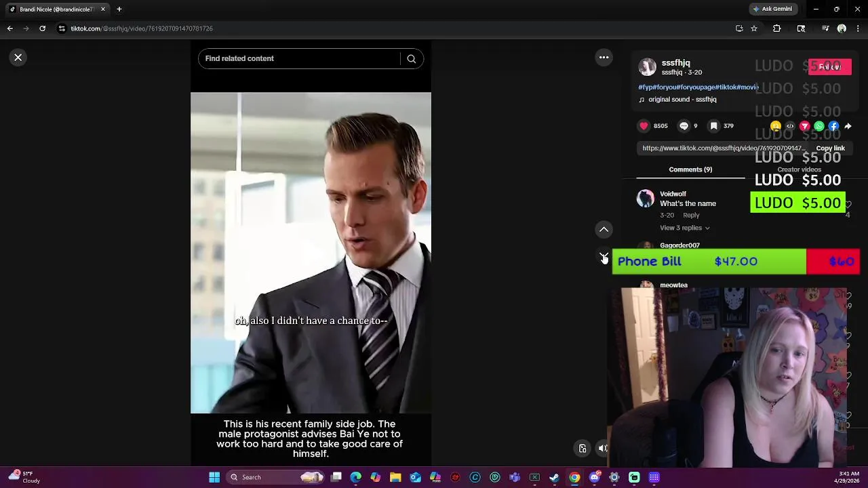Open sssfhjq profile avatar
Image resolution: width=868 pixels, height=488 pixels.
pyautogui.click(x=648, y=67)
